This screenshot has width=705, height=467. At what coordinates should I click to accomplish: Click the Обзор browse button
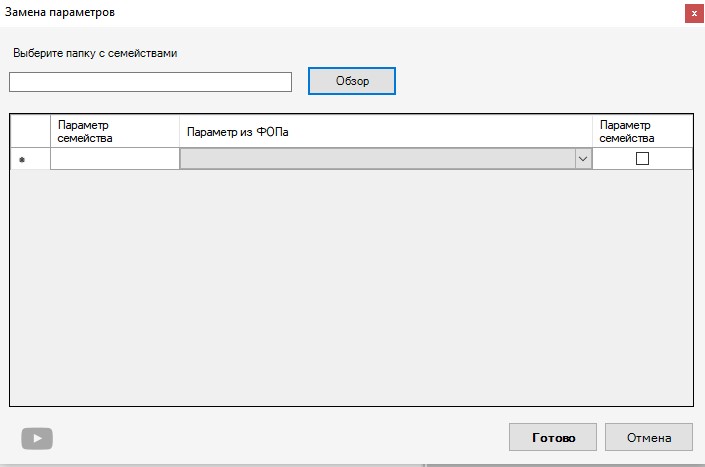coord(351,81)
